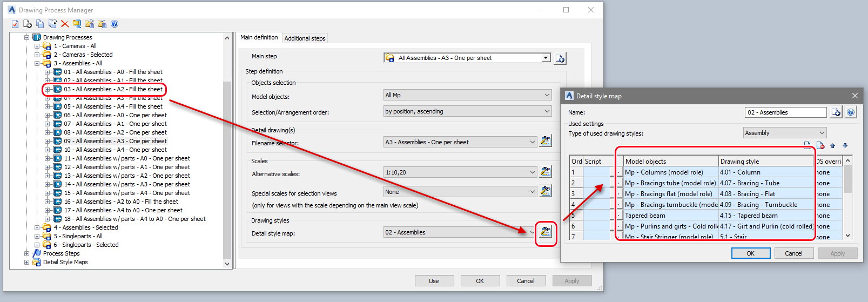Click the blue help icon in the main toolbar

[115, 24]
